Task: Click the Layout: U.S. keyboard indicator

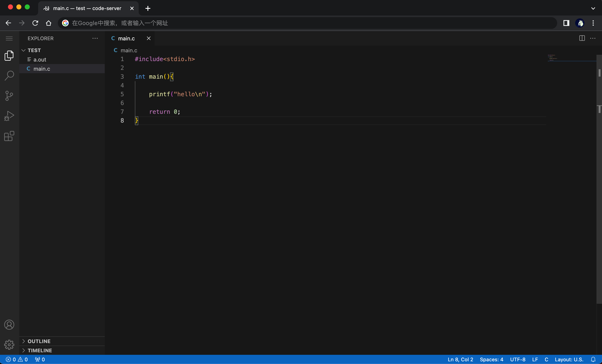Action: 569,359
